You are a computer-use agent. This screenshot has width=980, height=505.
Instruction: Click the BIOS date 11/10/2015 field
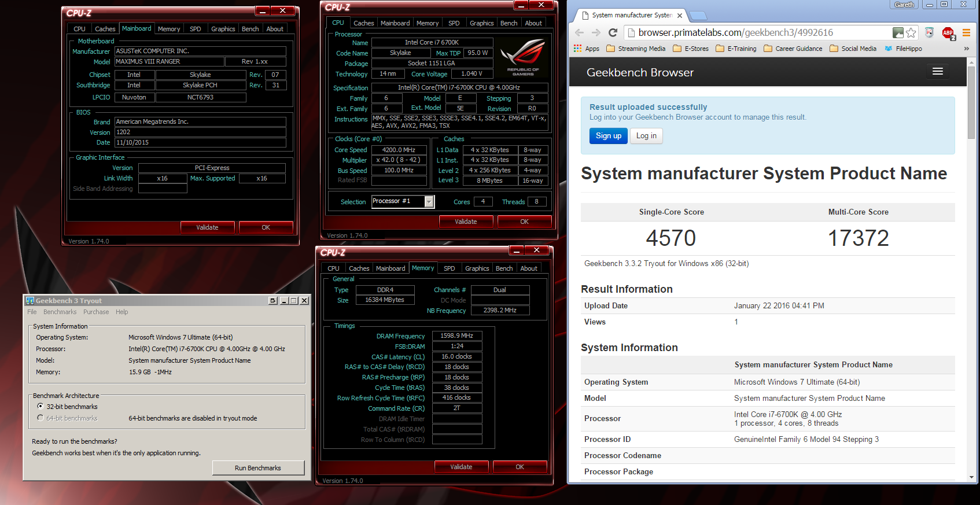200,142
